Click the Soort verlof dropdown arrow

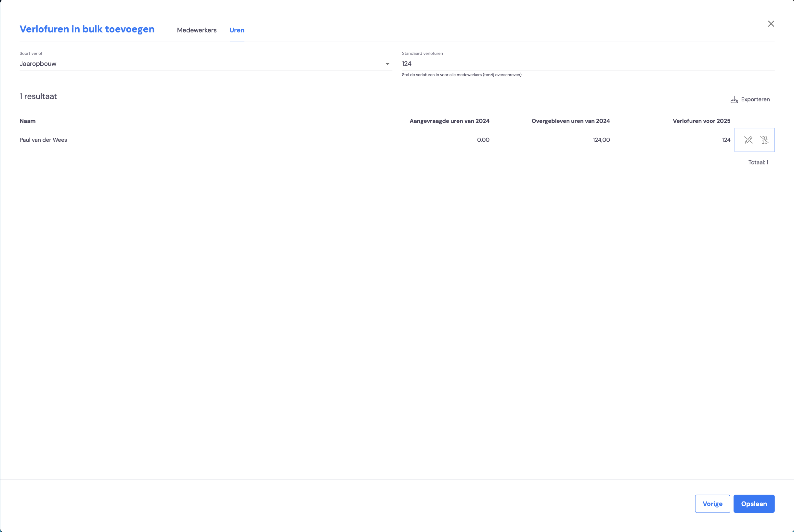click(387, 64)
